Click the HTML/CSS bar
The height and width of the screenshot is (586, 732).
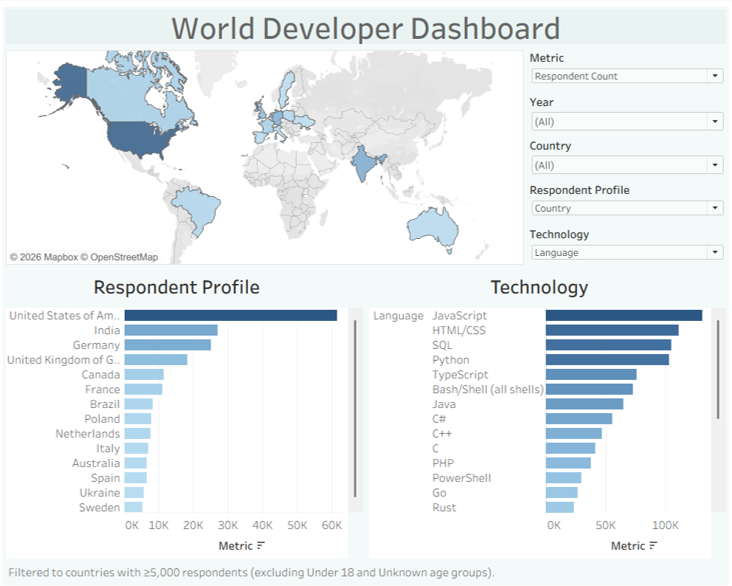click(612, 331)
